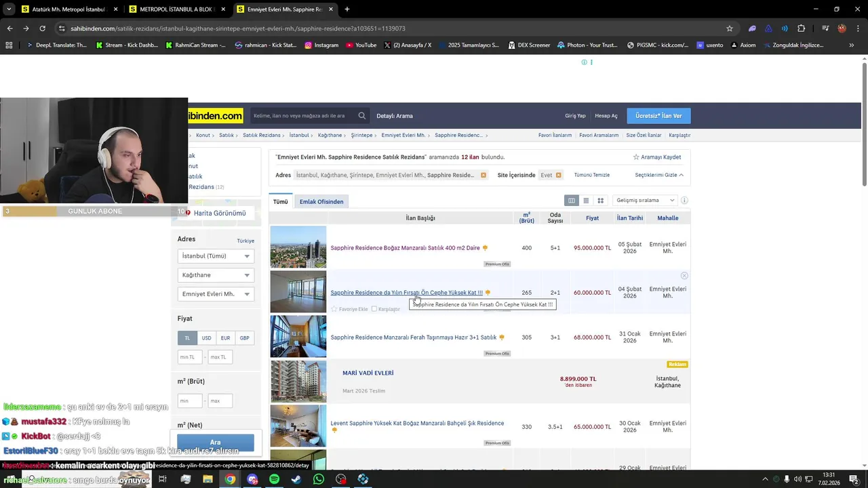
Task: Click the browser reload icon
Action: [x=42, y=28]
